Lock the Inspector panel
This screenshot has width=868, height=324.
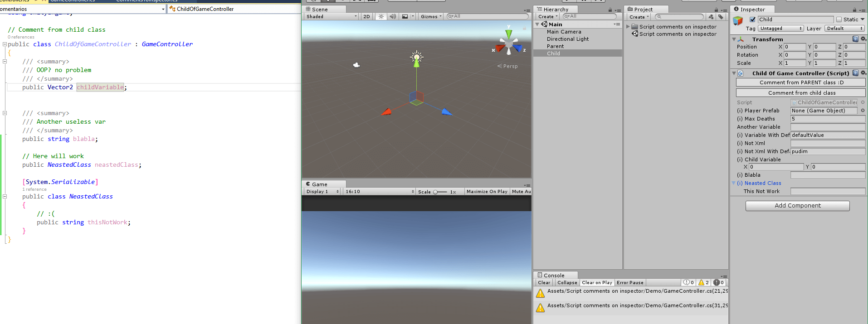coord(854,10)
